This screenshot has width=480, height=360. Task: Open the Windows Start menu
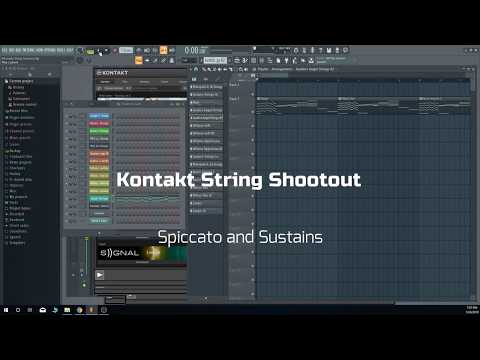pos(6,310)
